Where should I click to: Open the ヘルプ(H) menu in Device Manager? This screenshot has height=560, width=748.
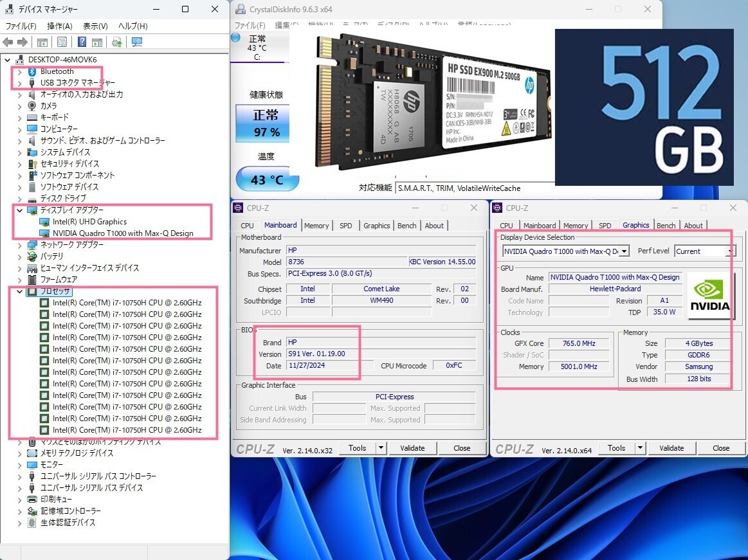coord(132,26)
